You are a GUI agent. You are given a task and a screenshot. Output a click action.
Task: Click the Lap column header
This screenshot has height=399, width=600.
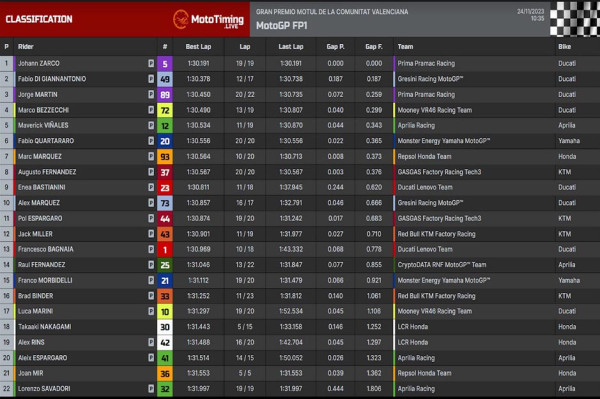point(245,47)
